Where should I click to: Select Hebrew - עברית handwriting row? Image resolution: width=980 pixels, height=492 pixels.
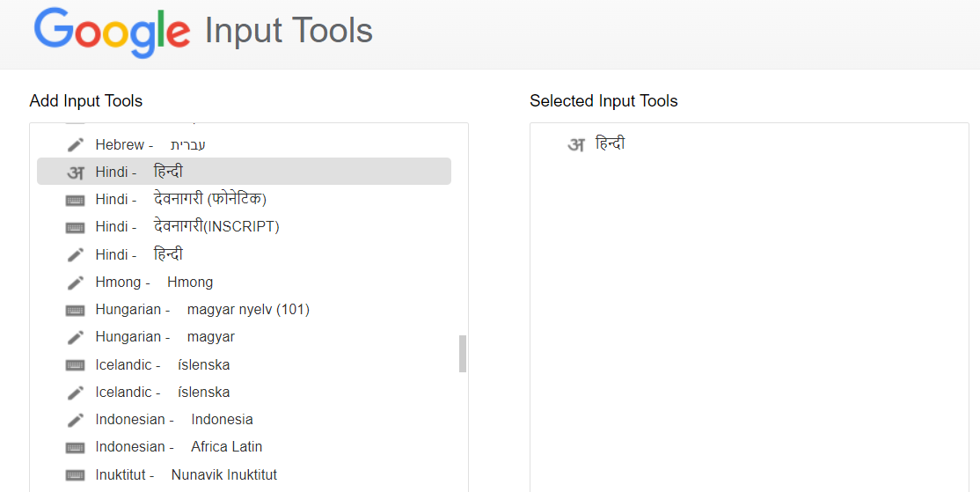point(244,145)
